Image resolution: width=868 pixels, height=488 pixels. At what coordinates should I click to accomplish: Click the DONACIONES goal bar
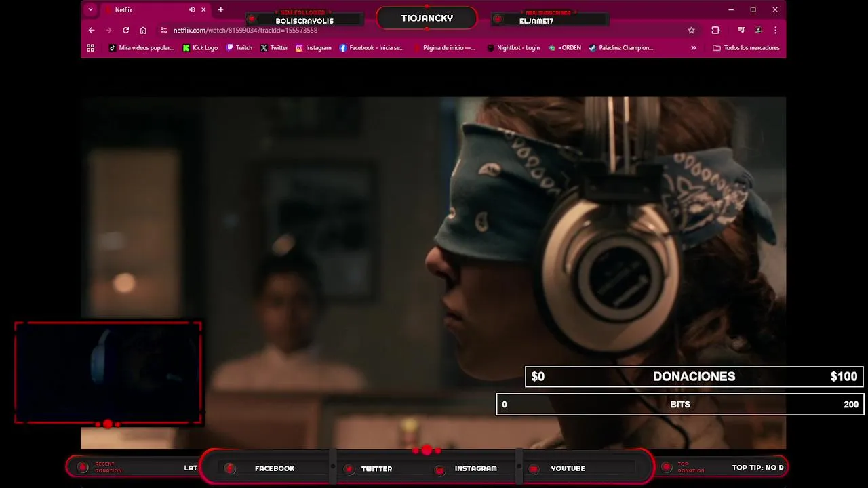point(694,376)
